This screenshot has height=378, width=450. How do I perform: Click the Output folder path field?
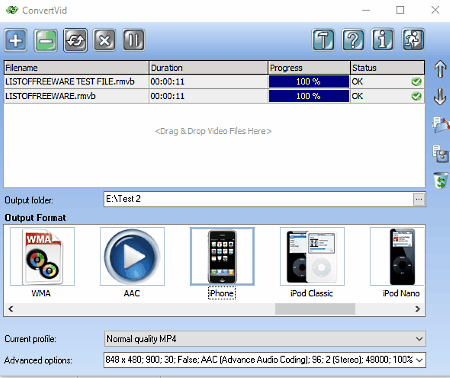click(258, 199)
